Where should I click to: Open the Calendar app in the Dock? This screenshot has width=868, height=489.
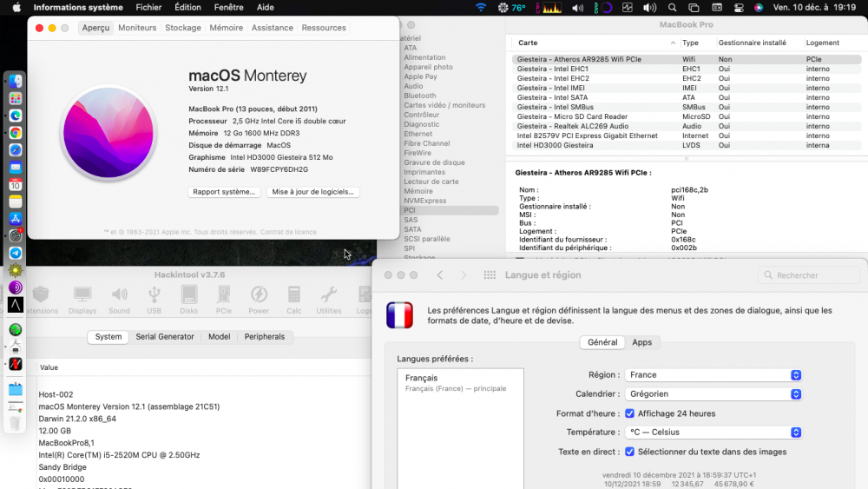point(16,184)
